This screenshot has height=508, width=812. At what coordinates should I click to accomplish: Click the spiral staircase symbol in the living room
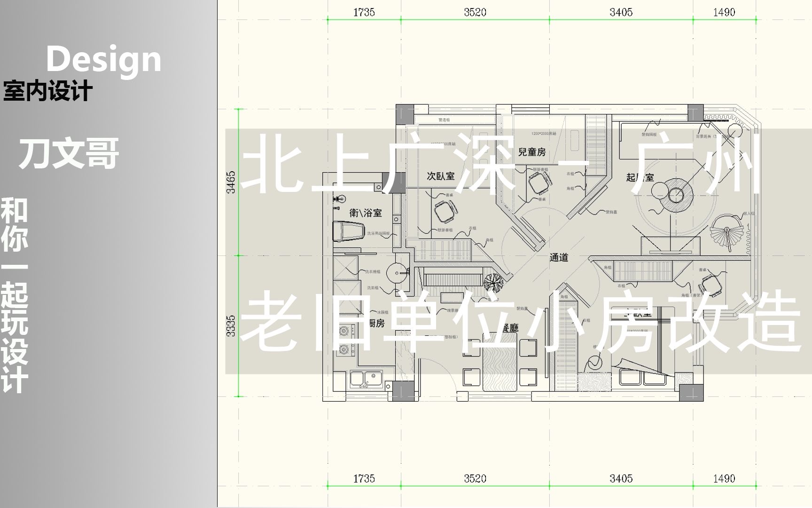[726, 233]
